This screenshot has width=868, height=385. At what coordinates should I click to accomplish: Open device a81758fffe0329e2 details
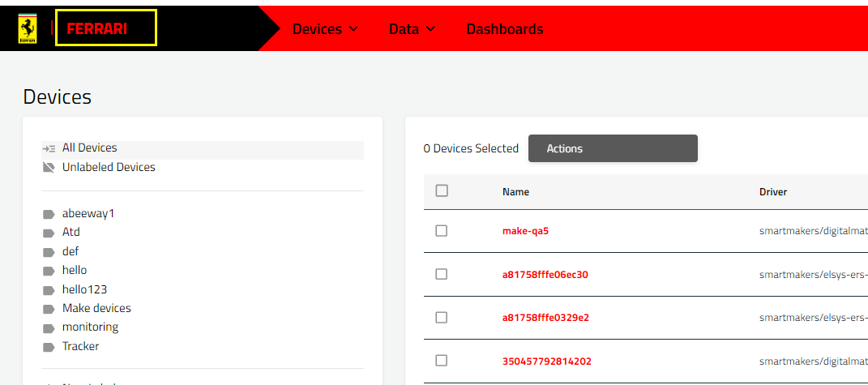[x=545, y=318]
